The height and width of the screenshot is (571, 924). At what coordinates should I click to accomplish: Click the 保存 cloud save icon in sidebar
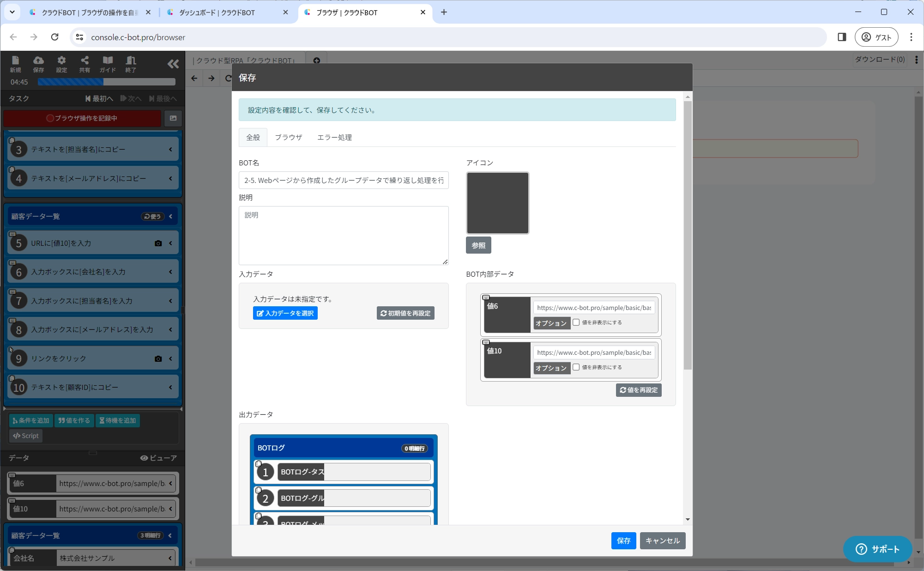(38, 64)
